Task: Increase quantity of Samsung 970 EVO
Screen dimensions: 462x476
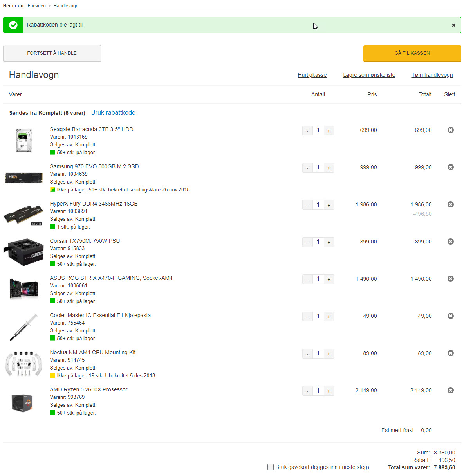Action: [329, 168]
